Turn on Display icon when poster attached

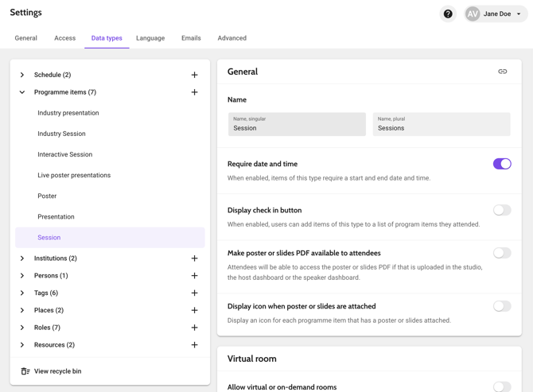click(x=501, y=306)
